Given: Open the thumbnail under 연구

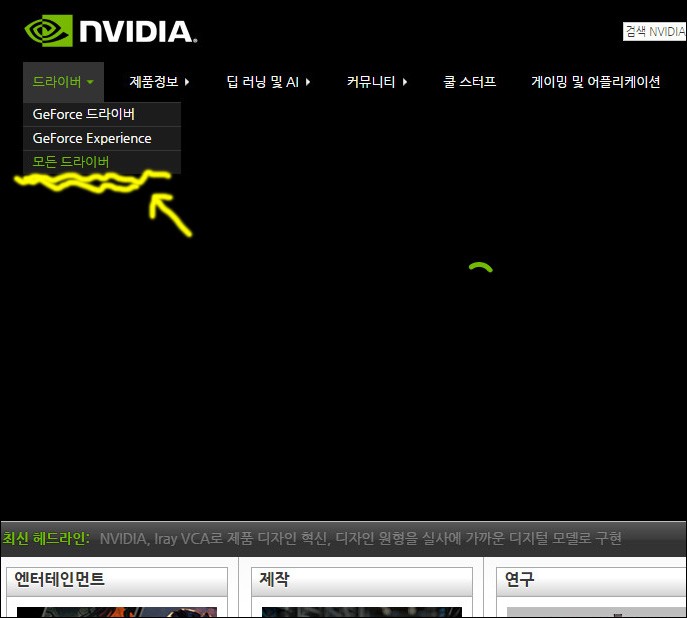Looking at the screenshot, I should click(596, 612).
